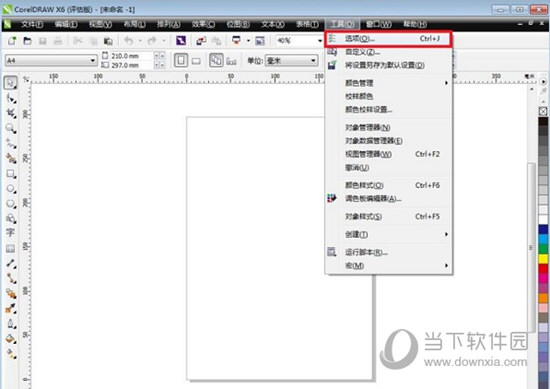Open the Redo history dropdown arrow
The image size is (550, 389).
tap(163, 41)
